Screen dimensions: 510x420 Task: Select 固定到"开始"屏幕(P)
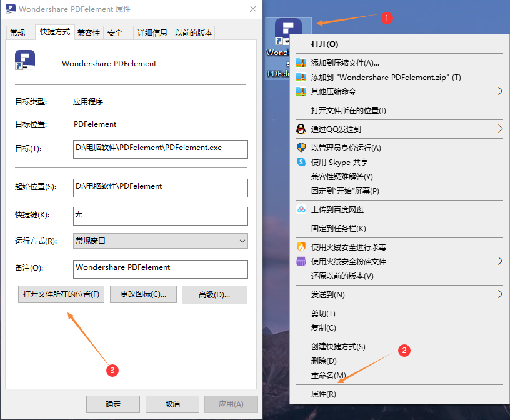pyautogui.click(x=399, y=191)
